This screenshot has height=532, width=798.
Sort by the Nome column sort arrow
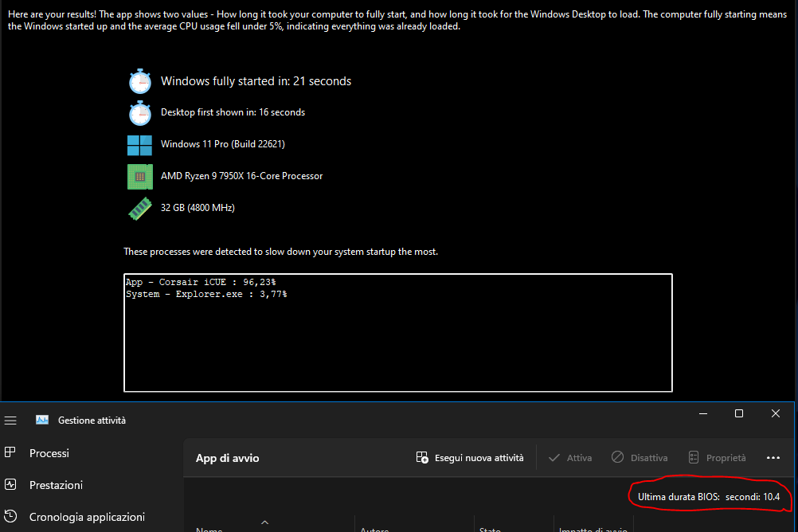pyautogui.click(x=264, y=522)
